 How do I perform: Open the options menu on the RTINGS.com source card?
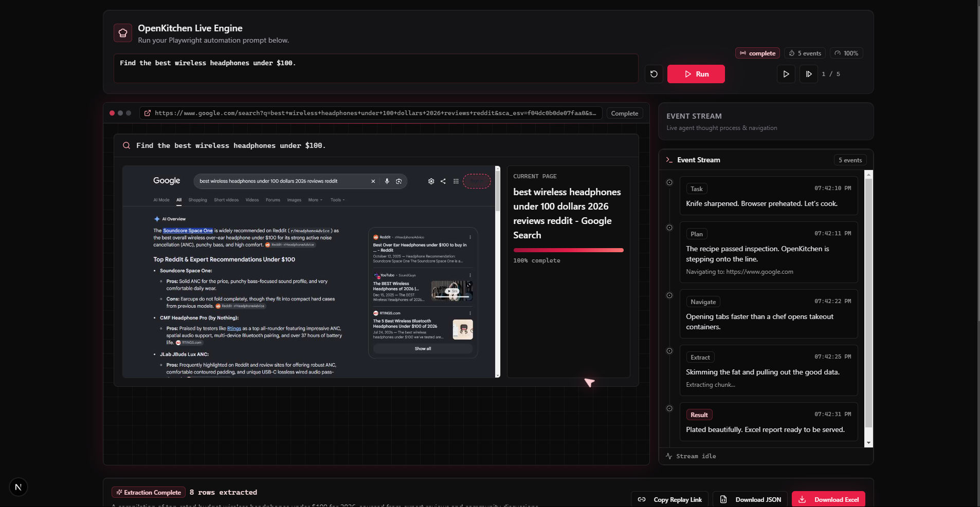click(470, 313)
